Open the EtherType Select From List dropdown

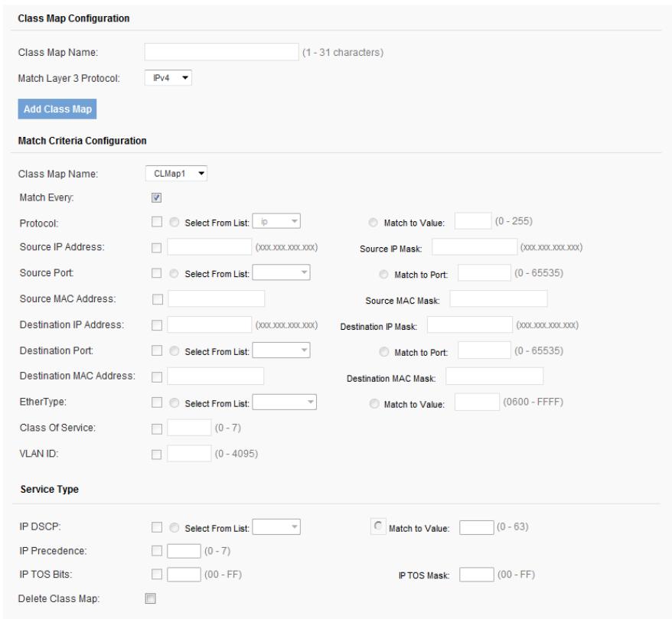(x=285, y=401)
